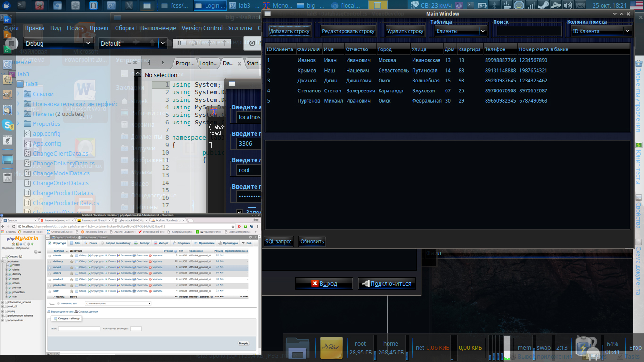644x362 pixels.
Task: Click the battery monitor icon in the bottom panel
Action: (x=587, y=348)
